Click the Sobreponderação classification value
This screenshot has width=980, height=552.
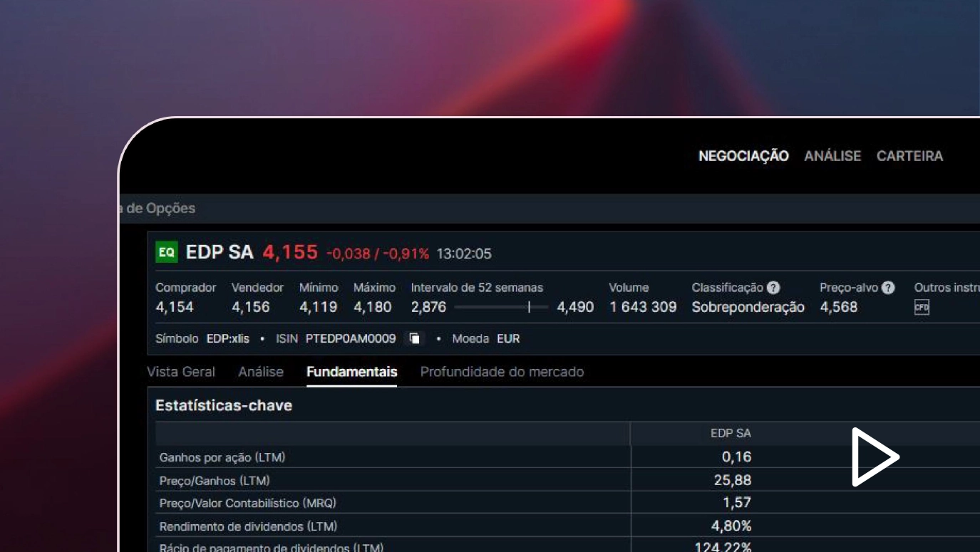click(748, 307)
